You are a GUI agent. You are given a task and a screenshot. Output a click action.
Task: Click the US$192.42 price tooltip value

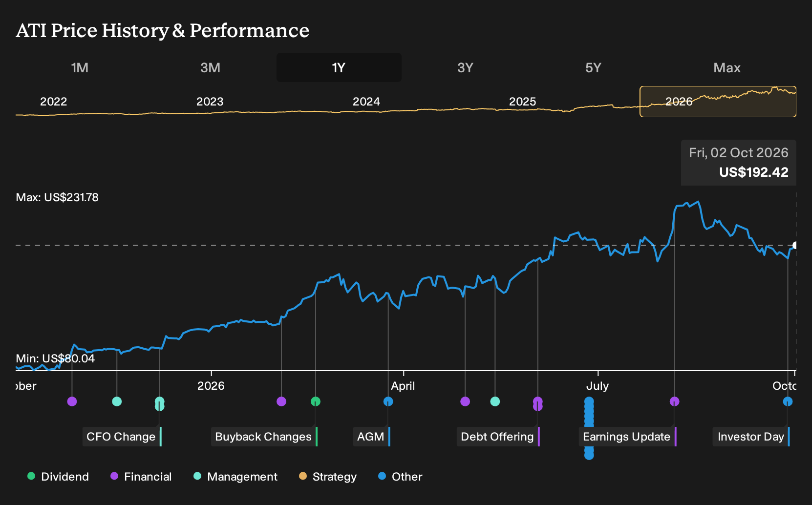tap(754, 172)
